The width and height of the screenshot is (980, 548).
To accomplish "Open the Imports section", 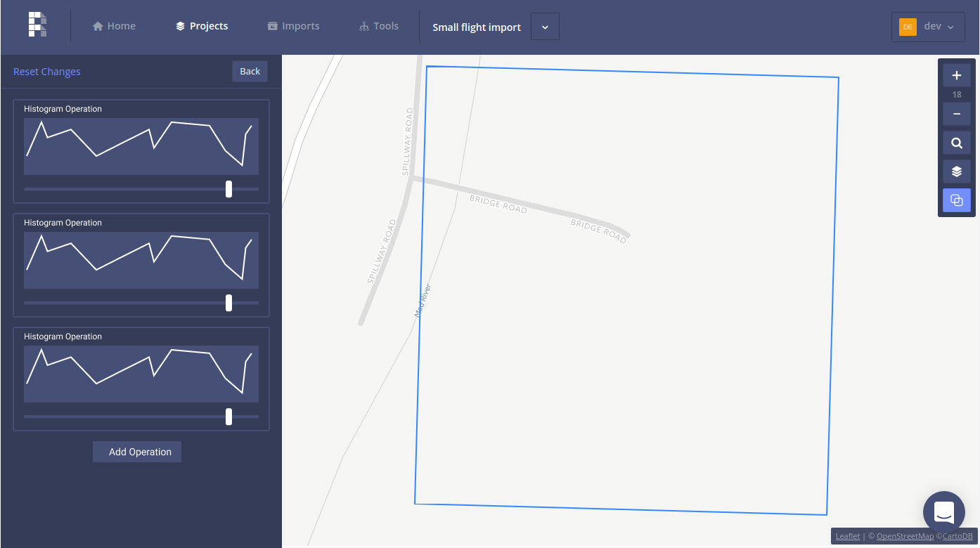I will coord(293,26).
